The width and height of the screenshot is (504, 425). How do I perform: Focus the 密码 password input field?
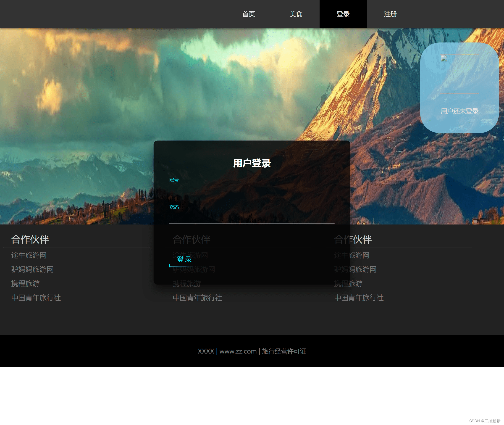(x=252, y=218)
